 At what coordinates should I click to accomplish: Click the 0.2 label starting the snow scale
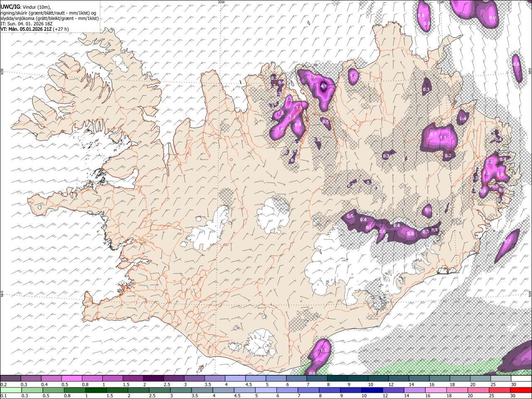coord(3,384)
